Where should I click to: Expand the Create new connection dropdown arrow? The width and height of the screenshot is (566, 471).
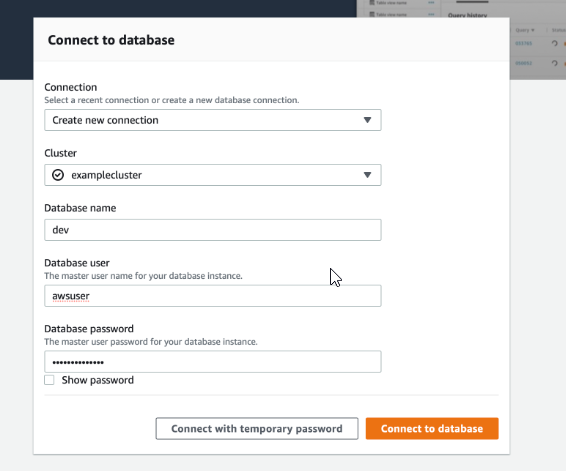pos(367,120)
